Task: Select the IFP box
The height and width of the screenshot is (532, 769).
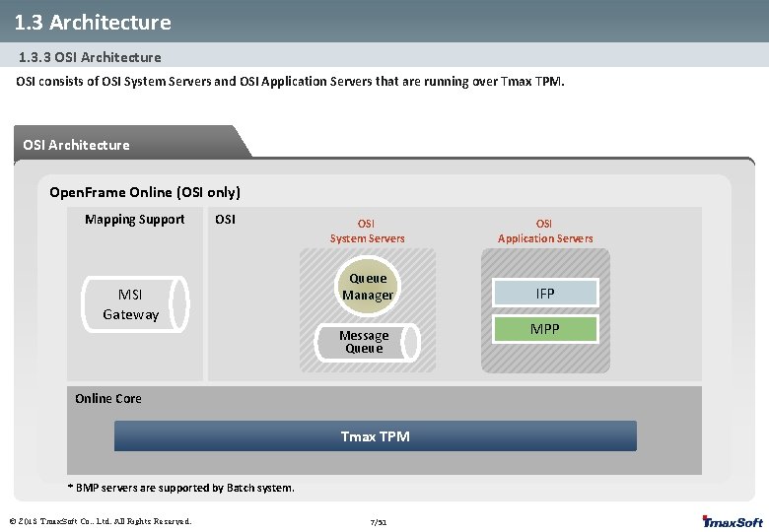Action: click(545, 293)
